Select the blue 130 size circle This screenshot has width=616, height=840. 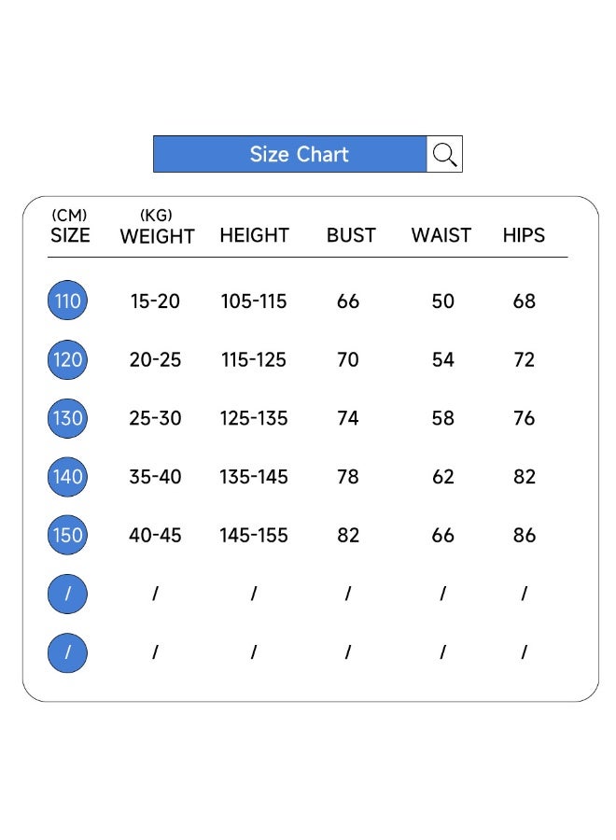click(67, 418)
